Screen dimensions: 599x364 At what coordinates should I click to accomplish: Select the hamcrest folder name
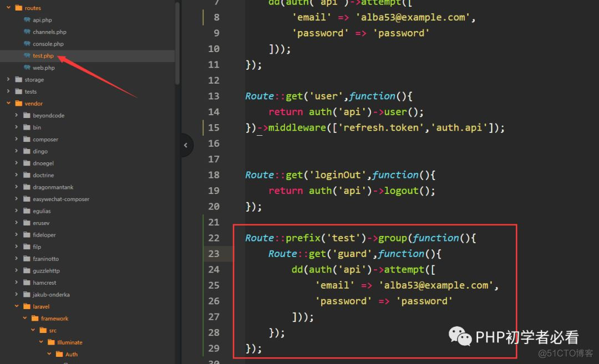coord(44,283)
